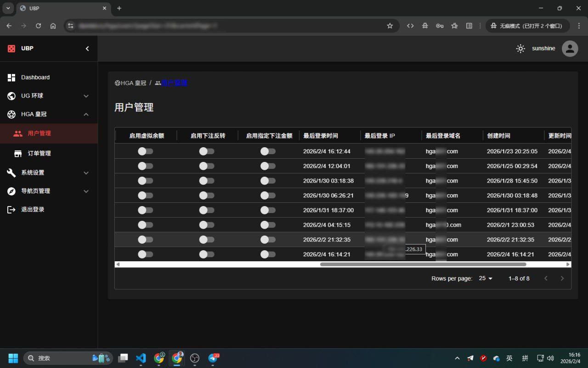
Task: Click the 退出登录 logout icon
Action: [x=11, y=209]
